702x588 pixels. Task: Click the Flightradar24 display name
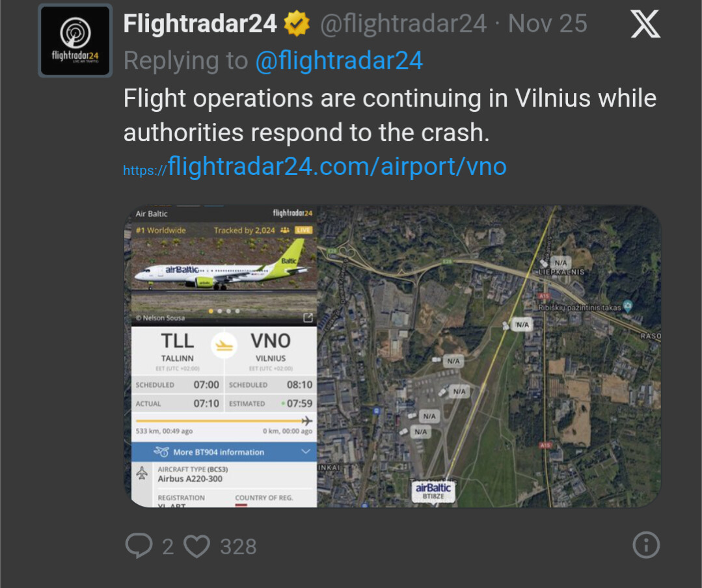tap(200, 25)
